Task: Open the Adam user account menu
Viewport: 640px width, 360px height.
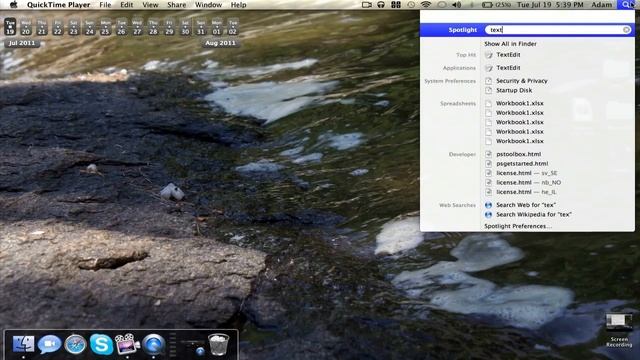Action: (602, 5)
